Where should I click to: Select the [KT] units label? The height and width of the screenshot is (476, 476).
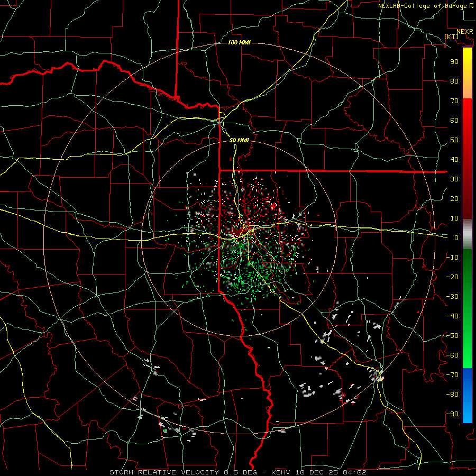452,36
